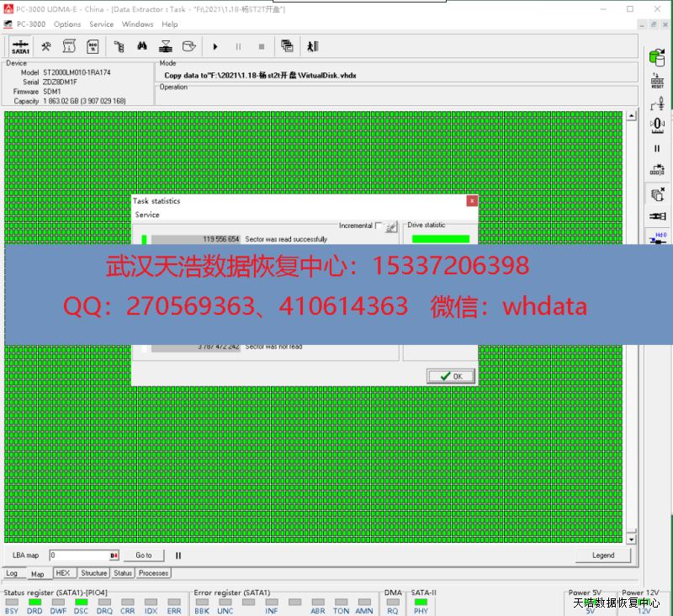Viewport: 673px width, 616px height.
Task: Click the pause icon in right sidebar
Action: pos(657,148)
